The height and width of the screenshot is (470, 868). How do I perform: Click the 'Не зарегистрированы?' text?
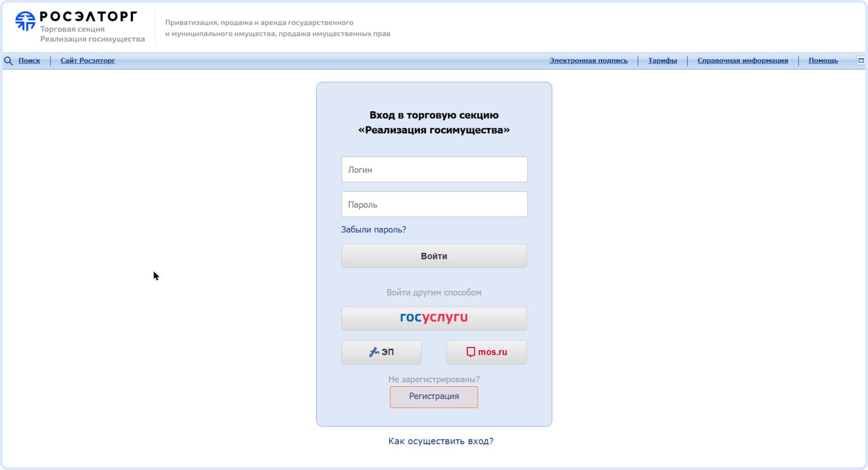[434, 379]
